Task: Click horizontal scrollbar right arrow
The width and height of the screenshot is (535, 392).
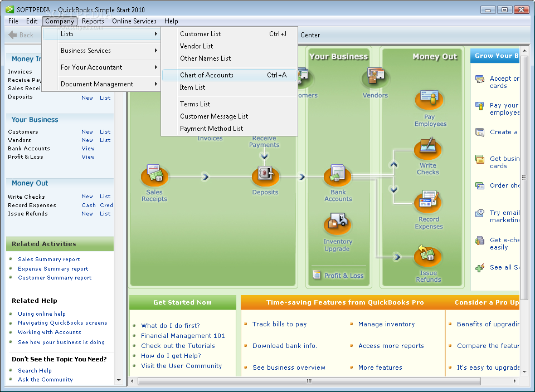Action: point(514,381)
